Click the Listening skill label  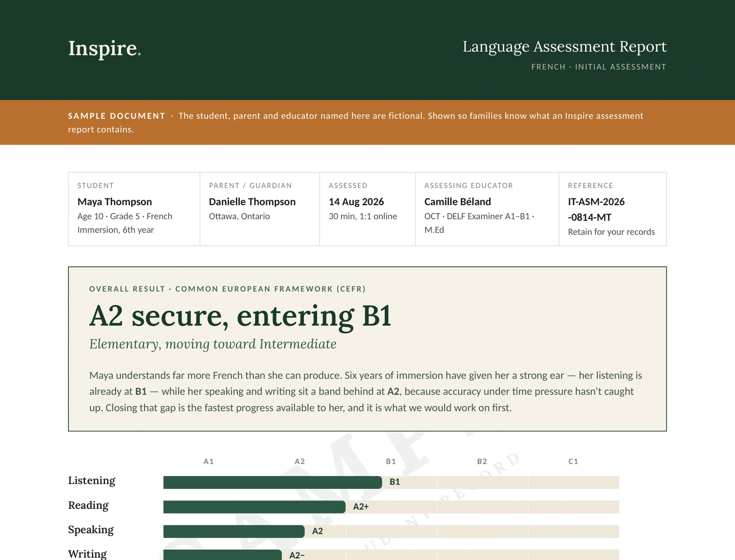tap(91, 481)
